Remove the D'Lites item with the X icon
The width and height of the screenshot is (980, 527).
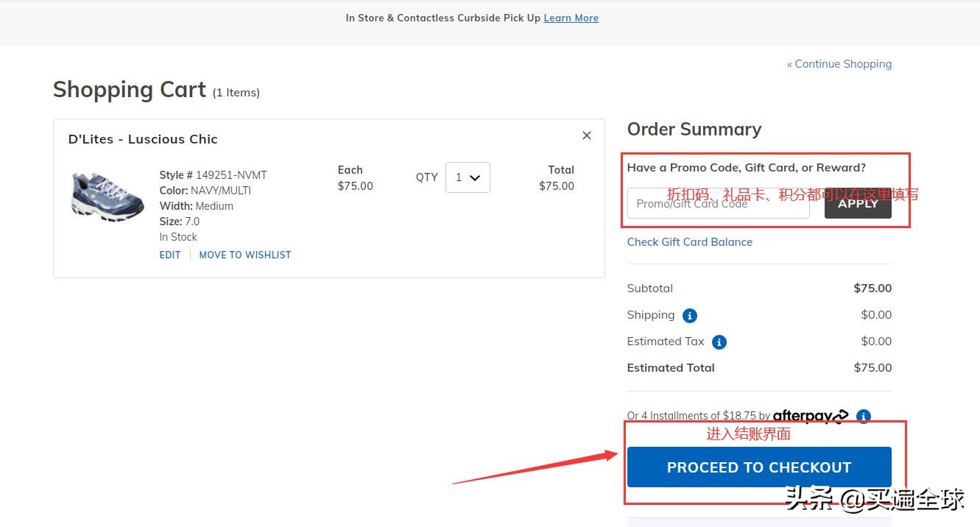(587, 135)
